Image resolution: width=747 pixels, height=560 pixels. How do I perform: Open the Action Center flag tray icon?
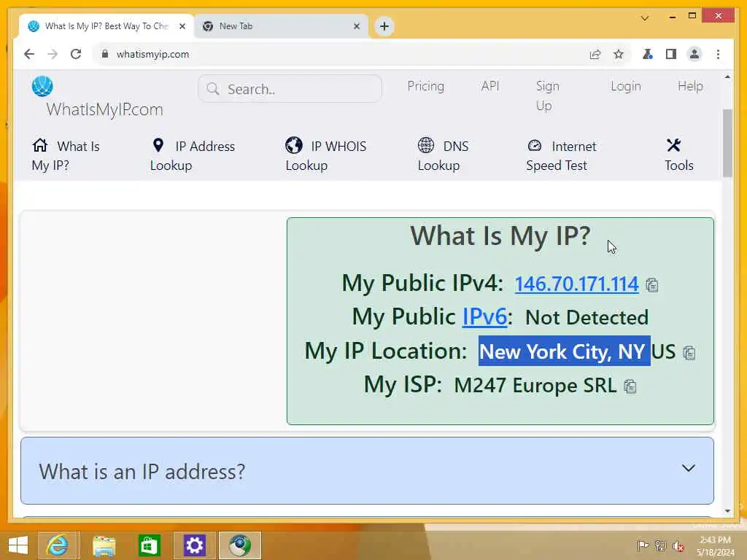pyautogui.click(x=643, y=545)
